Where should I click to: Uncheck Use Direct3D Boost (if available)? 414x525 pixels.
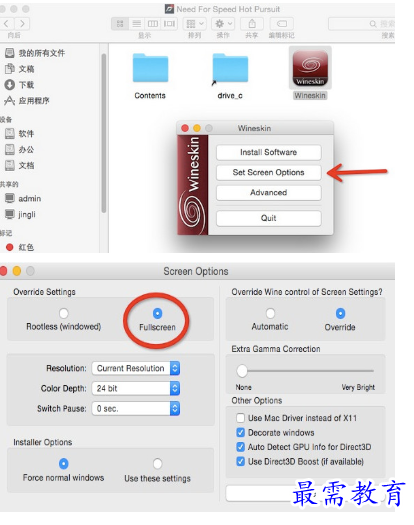[x=240, y=461]
